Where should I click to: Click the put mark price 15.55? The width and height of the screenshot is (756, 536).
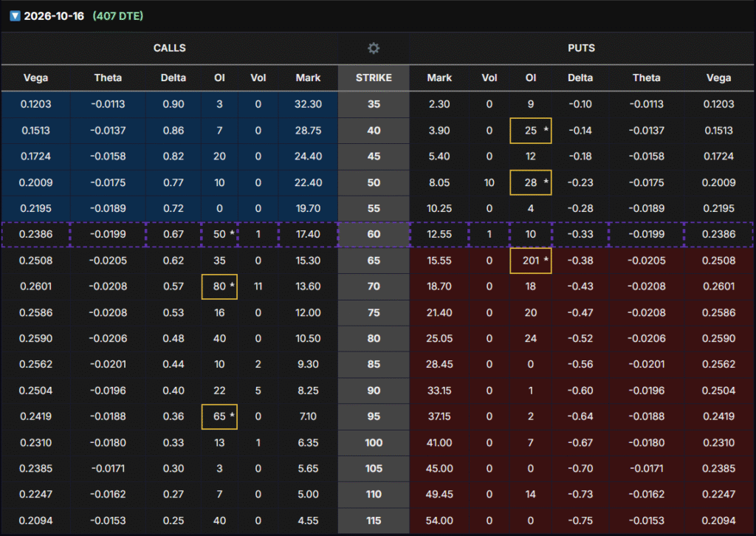point(439,261)
